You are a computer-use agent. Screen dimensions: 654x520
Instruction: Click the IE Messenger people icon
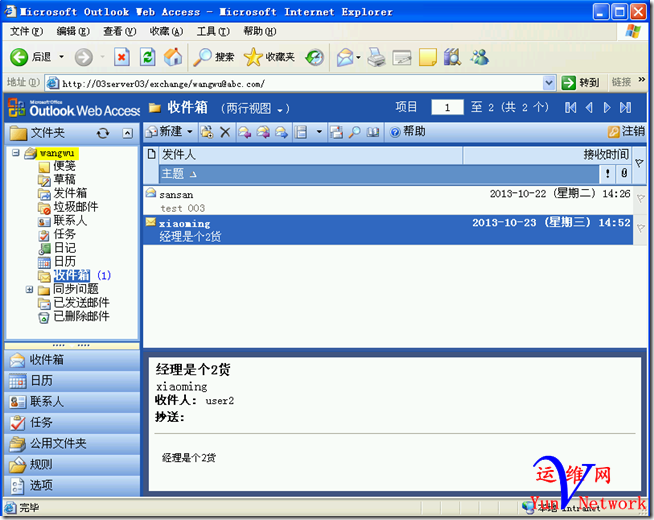coord(480,57)
